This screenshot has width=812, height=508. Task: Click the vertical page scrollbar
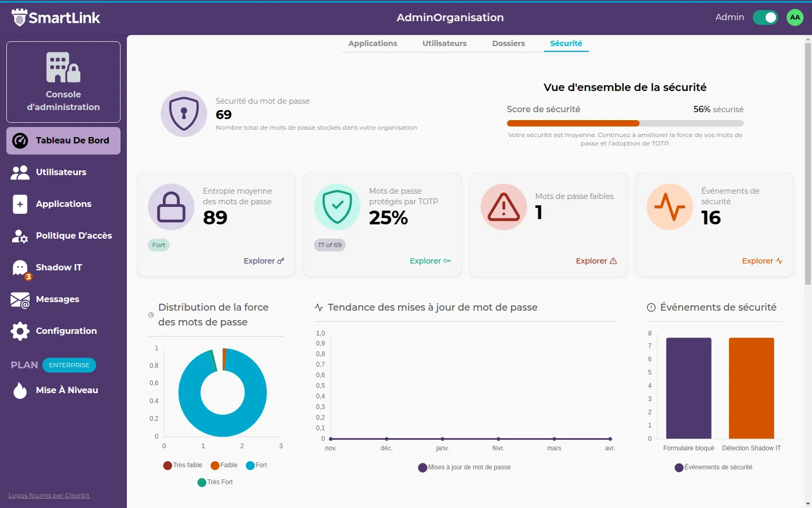pyautogui.click(x=808, y=164)
